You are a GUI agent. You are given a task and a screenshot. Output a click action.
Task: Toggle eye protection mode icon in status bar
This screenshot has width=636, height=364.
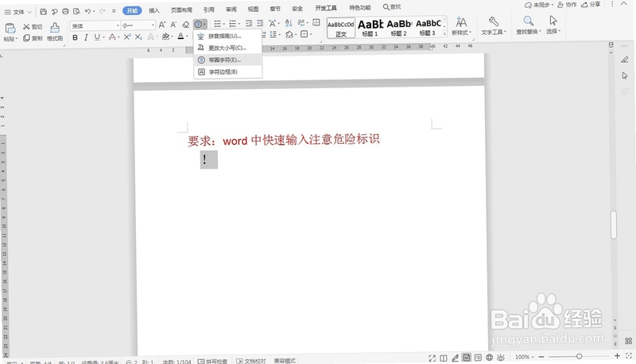click(501, 358)
